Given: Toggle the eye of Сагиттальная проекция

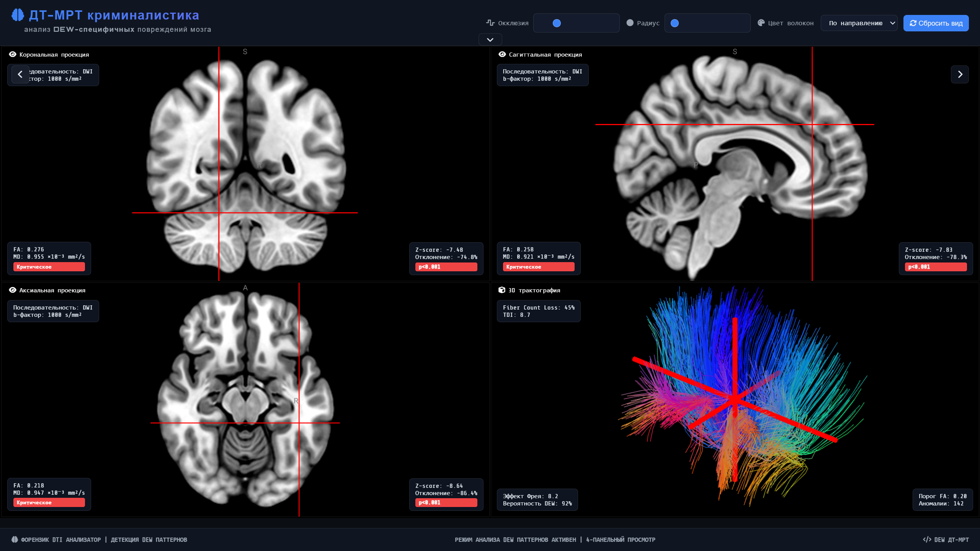Looking at the screenshot, I should pyautogui.click(x=502, y=54).
